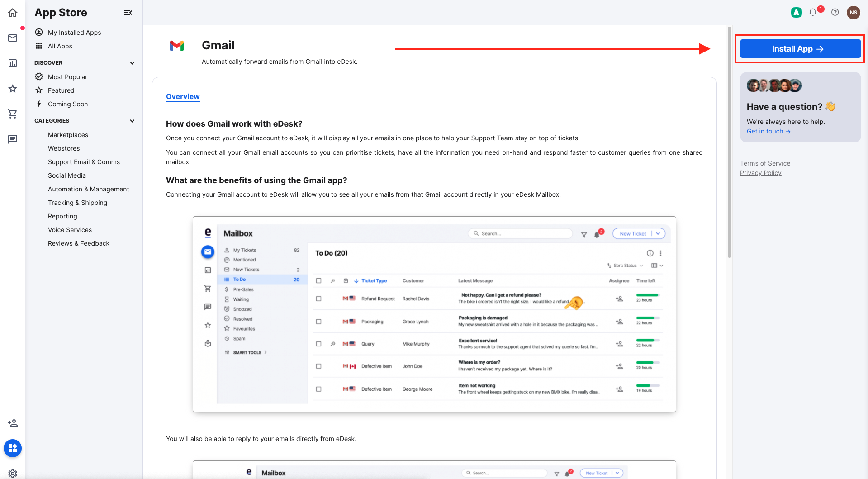
Task: Click the Install App button
Action: (x=800, y=49)
